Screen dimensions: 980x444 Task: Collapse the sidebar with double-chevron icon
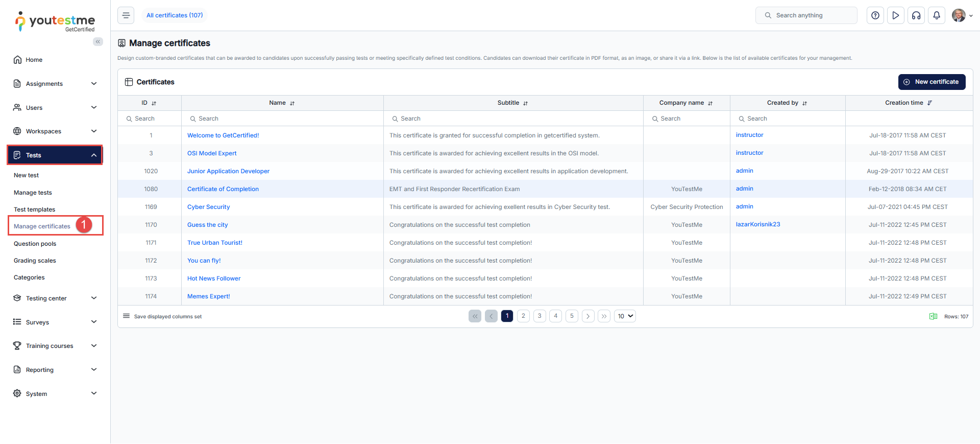point(97,42)
